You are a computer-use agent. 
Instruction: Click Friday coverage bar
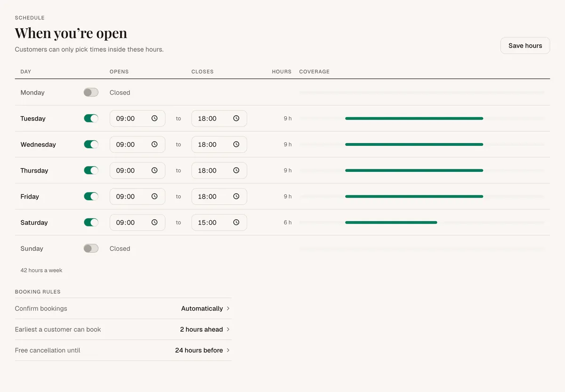point(414,197)
